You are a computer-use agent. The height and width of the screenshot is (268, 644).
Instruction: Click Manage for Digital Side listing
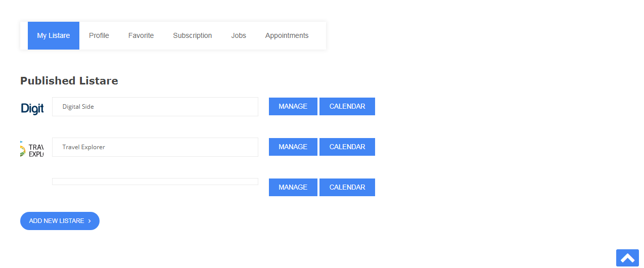coord(293,107)
